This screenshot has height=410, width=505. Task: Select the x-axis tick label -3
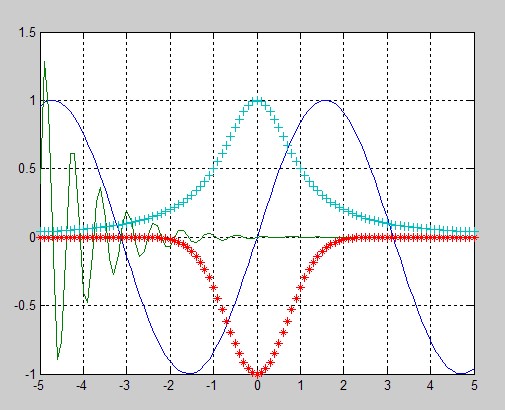[x=125, y=386]
